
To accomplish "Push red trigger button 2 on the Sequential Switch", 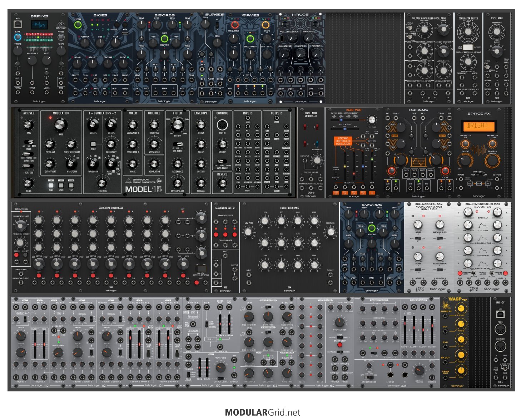I will [x=225, y=234].
